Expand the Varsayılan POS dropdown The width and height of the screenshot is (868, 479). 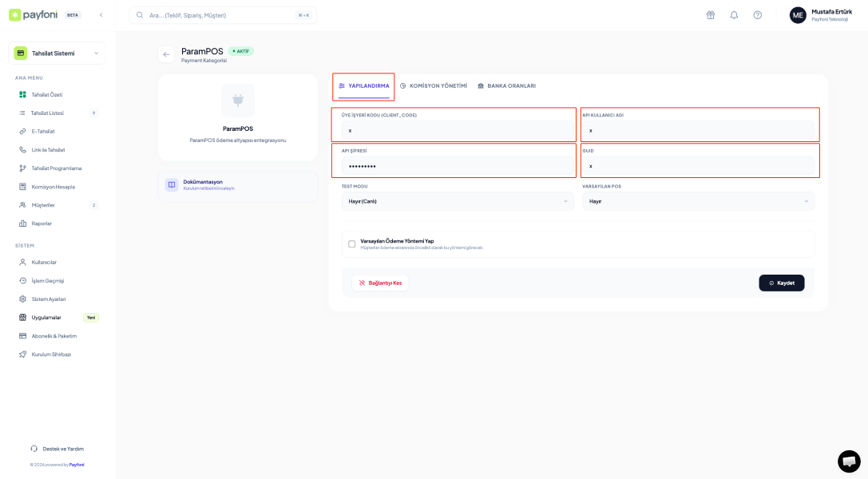(699, 200)
